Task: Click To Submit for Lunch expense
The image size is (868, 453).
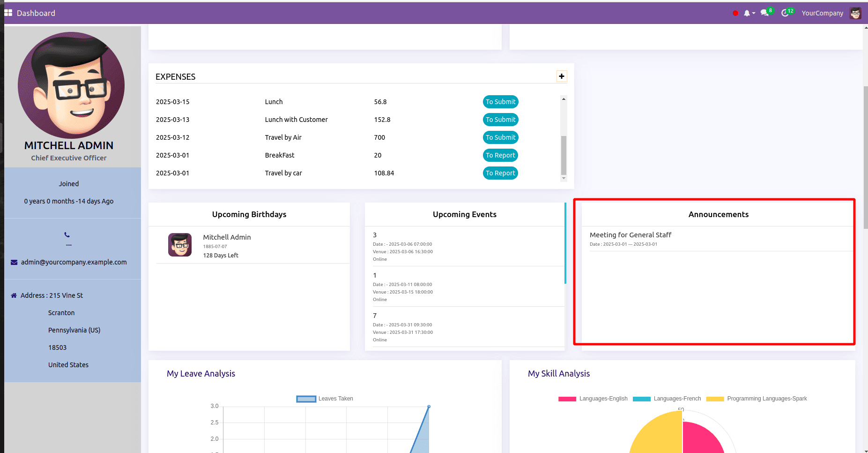Action: click(500, 102)
